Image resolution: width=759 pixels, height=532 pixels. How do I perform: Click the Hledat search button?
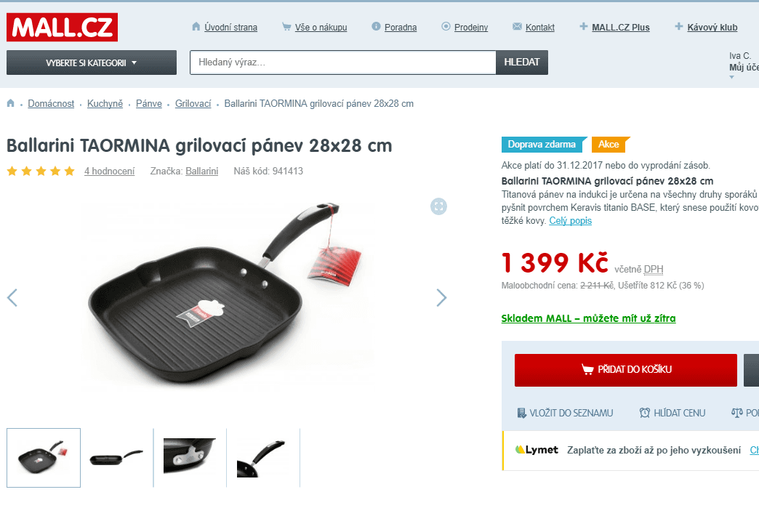click(522, 63)
